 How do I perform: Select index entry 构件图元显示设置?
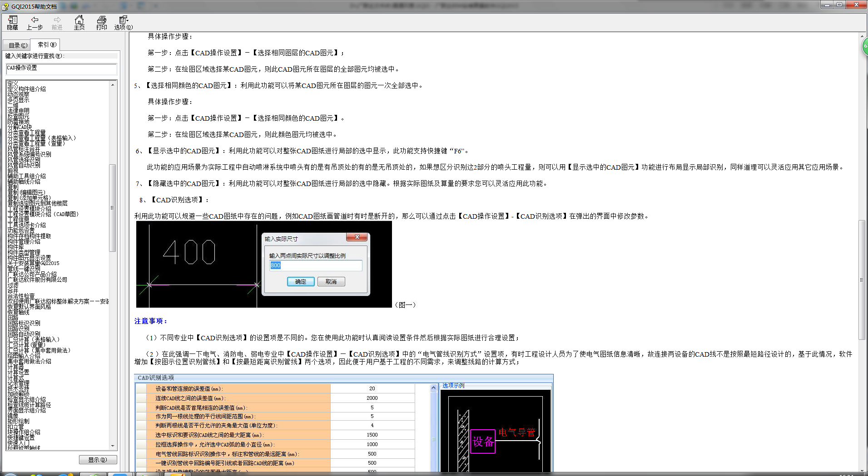click(x=29, y=258)
